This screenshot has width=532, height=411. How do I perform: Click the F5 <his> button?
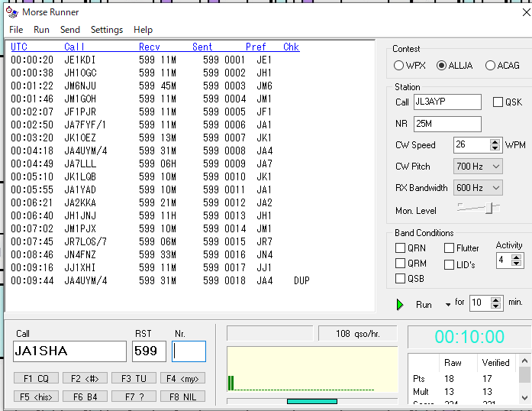(36, 396)
